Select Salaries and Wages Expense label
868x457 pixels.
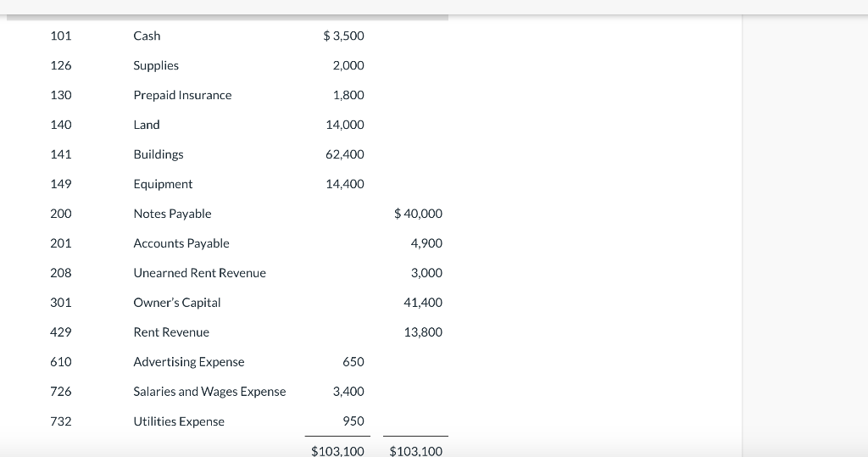point(209,392)
